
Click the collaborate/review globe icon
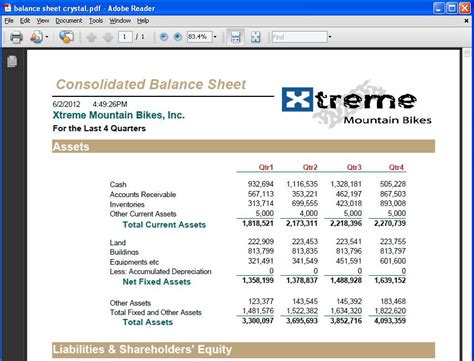click(66, 37)
